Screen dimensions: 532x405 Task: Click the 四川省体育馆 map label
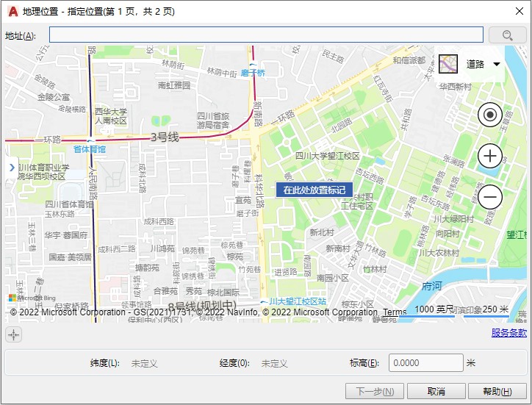(x=69, y=204)
